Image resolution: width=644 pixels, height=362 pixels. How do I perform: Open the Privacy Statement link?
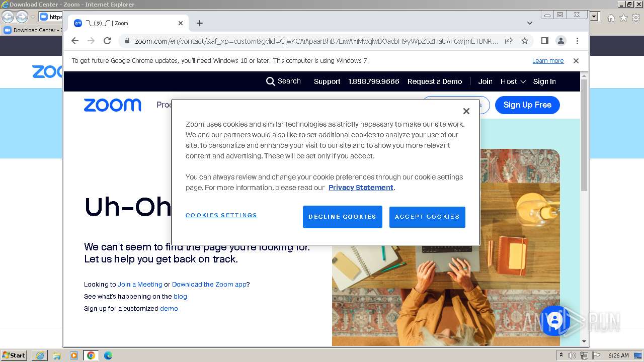[x=361, y=188]
